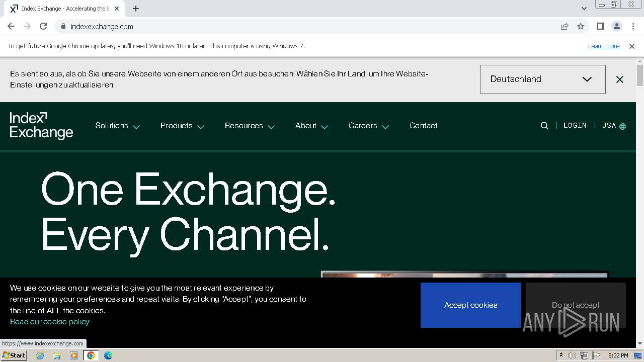Screen dimensions: 644x362
Task: Open Windows Media Player from the taskbar
Action: click(x=74, y=355)
